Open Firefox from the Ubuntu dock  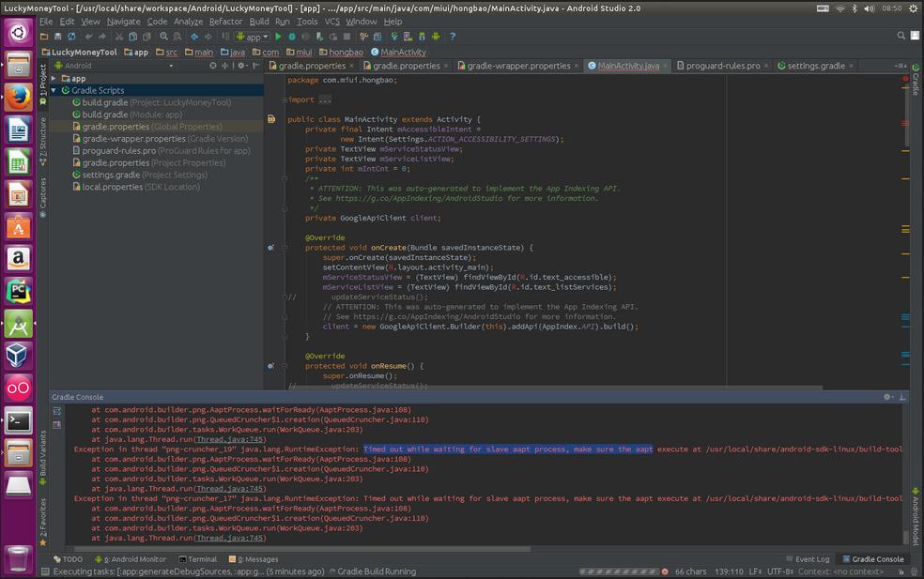[x=18, y=98]
